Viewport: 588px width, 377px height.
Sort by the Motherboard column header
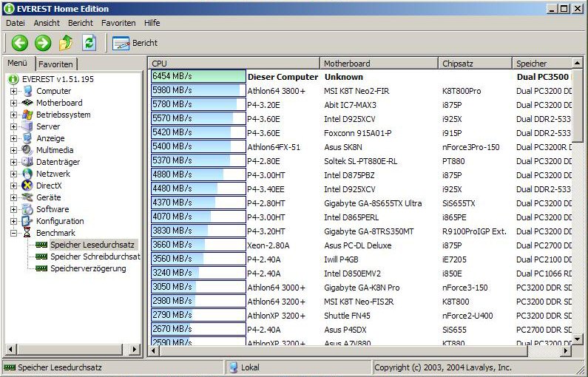click(x=379, y=64)
